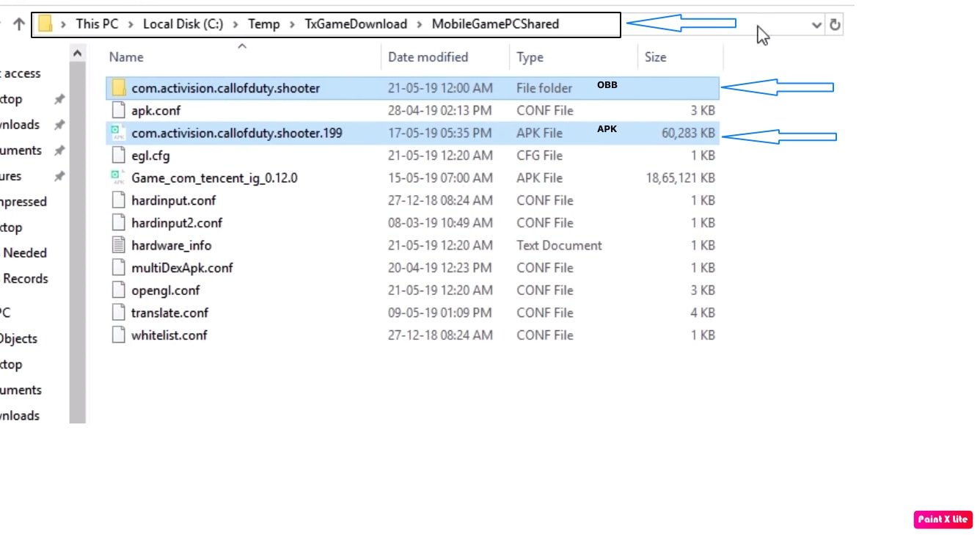Click the Up one level arrow
Image resolution: width=980 pixels, height=535 pixels.
(19, 24)
